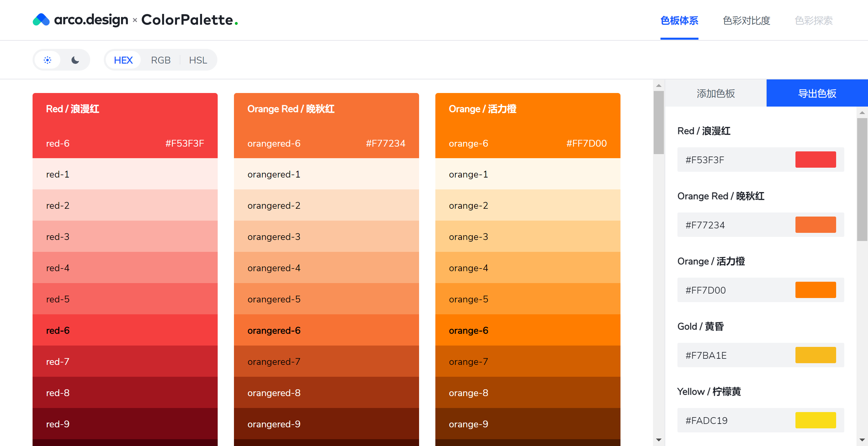This screenshot has width=868, height=446.
Task: Click sidebar scrollbar up arrow
Action: [862, 112]
